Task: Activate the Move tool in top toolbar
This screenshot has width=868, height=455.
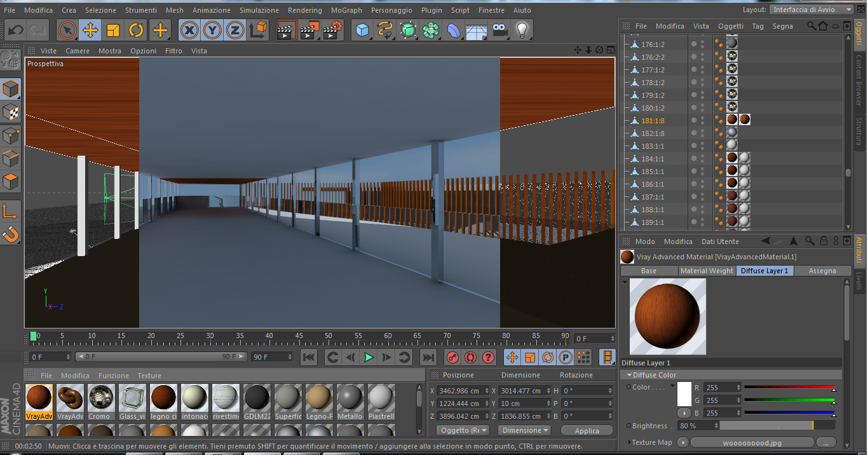Action: pos(90,30)
